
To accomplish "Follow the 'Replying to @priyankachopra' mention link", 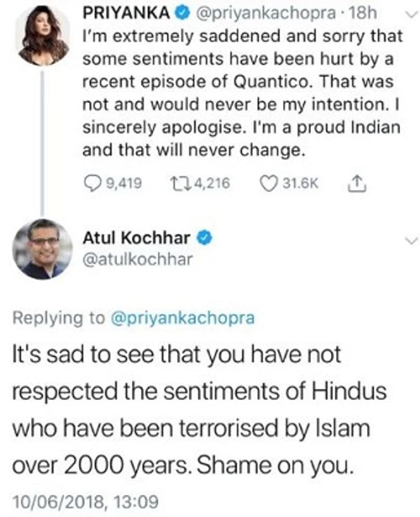I will click(183, 318).
